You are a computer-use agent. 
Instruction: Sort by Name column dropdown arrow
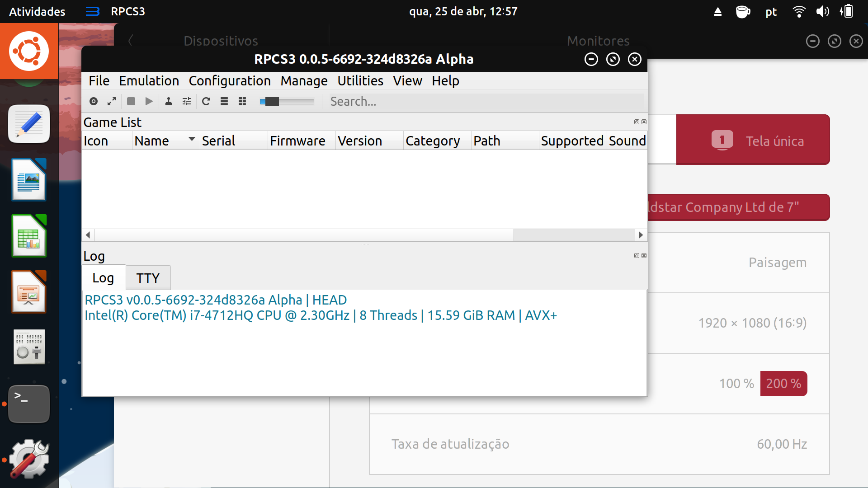192,139
